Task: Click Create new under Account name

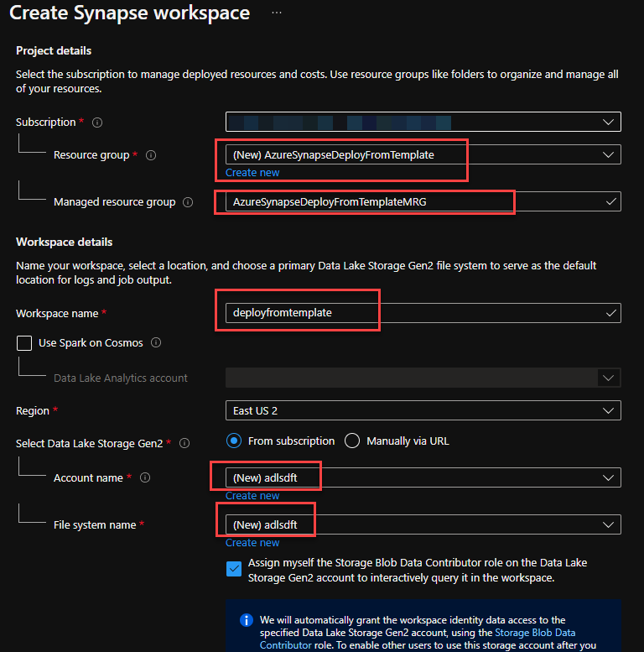Action: point(252,496)
